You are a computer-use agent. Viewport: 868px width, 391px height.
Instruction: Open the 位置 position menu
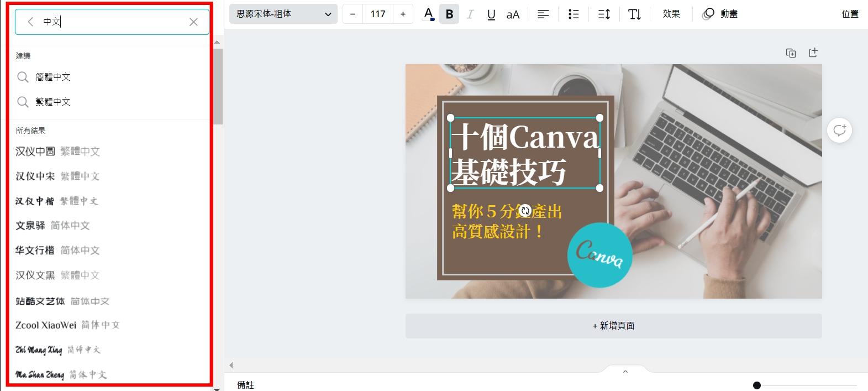pyautogui.click(x=850, y=14)
